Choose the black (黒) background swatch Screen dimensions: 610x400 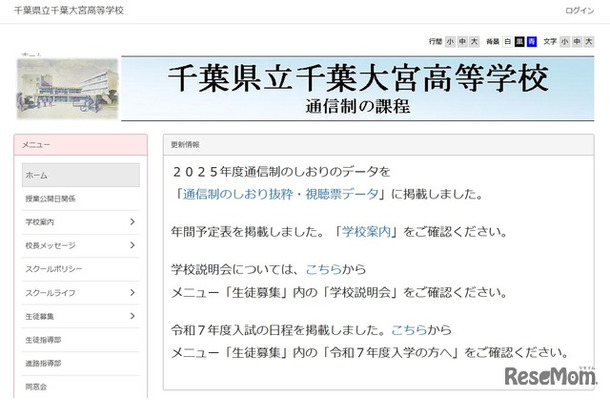519,42
